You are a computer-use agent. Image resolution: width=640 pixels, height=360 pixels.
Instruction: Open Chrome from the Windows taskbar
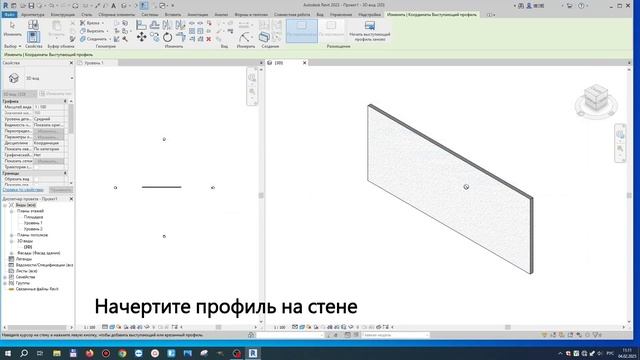coord(122,353)
